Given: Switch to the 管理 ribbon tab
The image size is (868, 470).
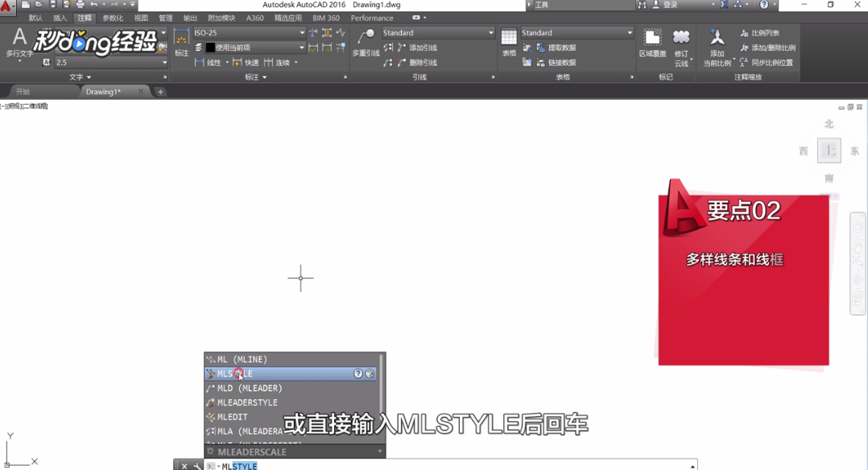Looking at the screenshot, I should 166,18.
